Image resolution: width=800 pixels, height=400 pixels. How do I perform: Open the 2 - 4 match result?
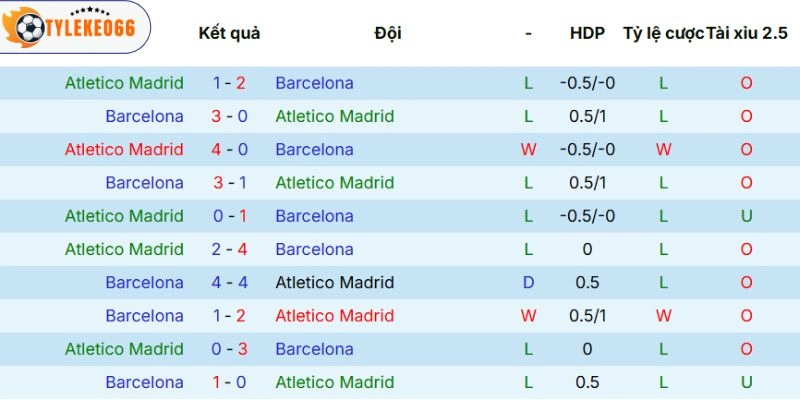tap(229, 249)
